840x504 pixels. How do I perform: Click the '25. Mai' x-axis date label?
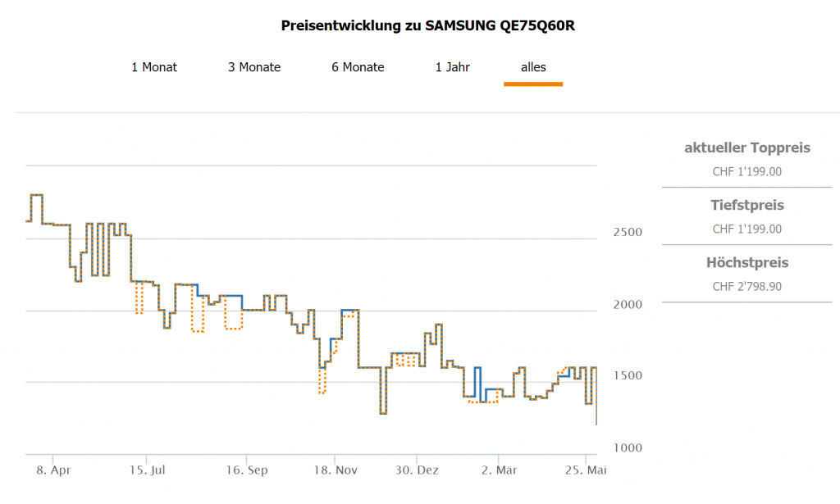[x=587, y=470]
